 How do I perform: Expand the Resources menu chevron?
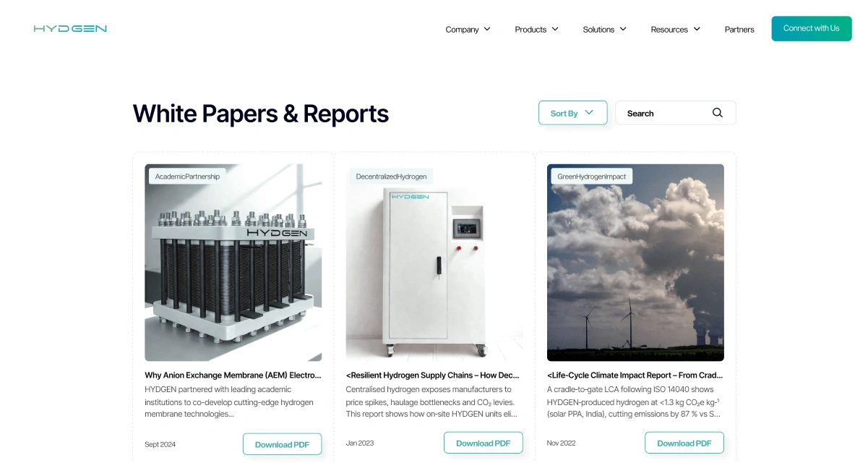[697, 29]
